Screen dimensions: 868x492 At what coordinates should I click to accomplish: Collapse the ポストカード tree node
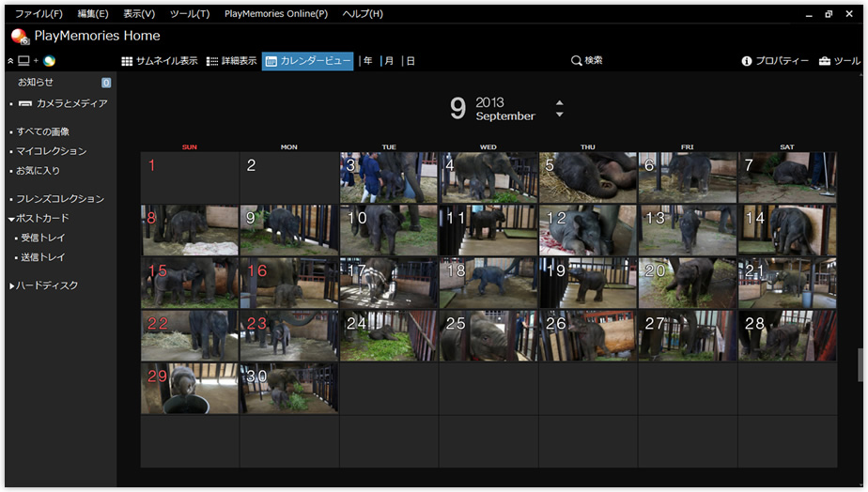coord(11,219)
